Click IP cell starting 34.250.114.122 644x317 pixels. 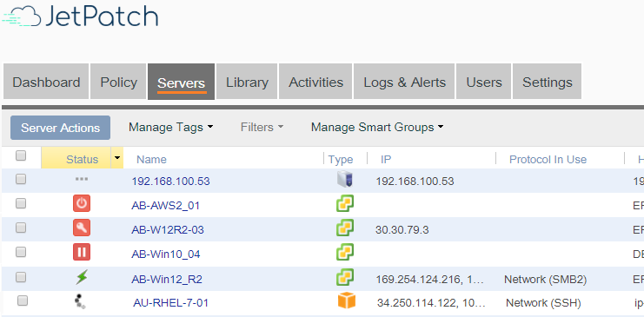pos(431,303)
